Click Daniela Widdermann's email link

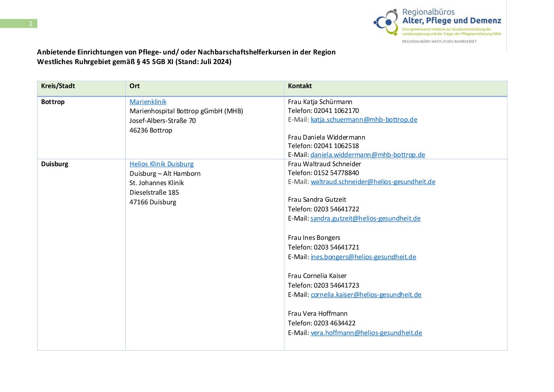click(367, 155)
